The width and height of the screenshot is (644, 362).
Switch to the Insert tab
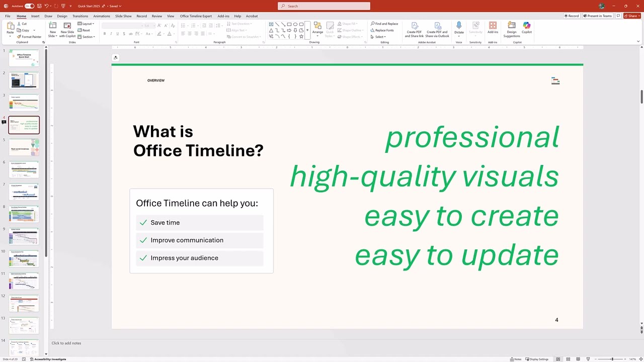35,16
